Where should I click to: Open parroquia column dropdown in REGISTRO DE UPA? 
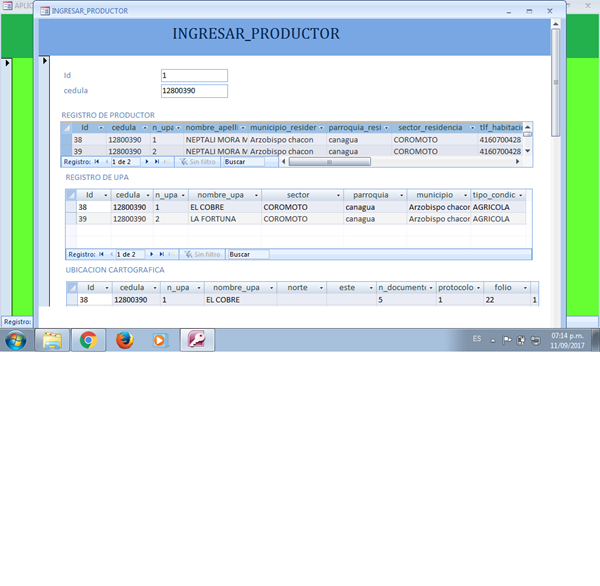click(401, 196)
